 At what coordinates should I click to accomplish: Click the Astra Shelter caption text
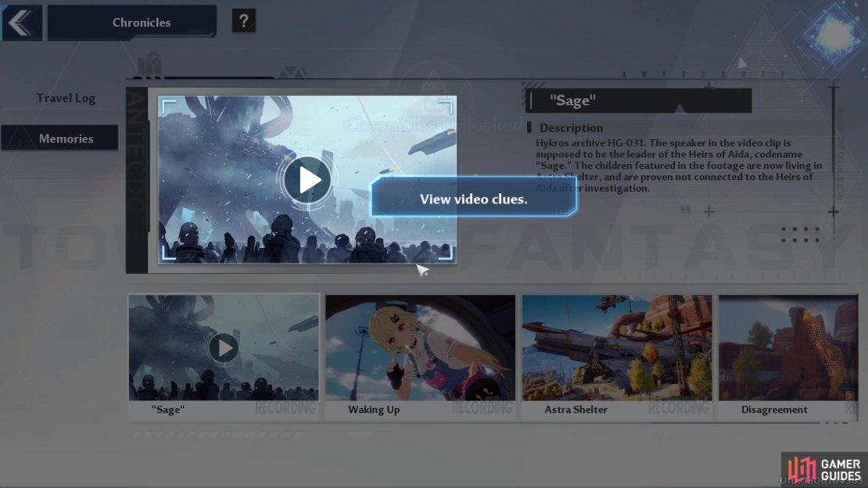click(576, 409)
